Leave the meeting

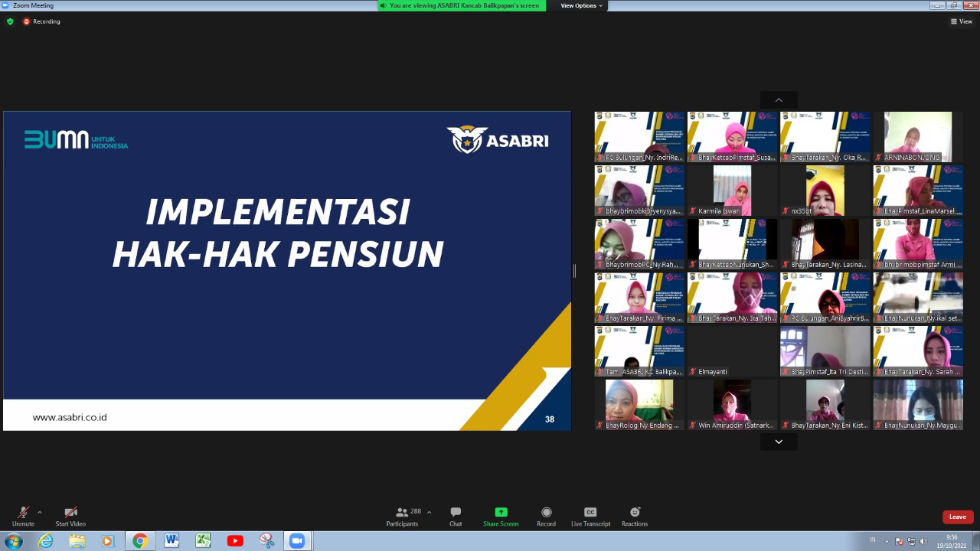pos(958,517)
